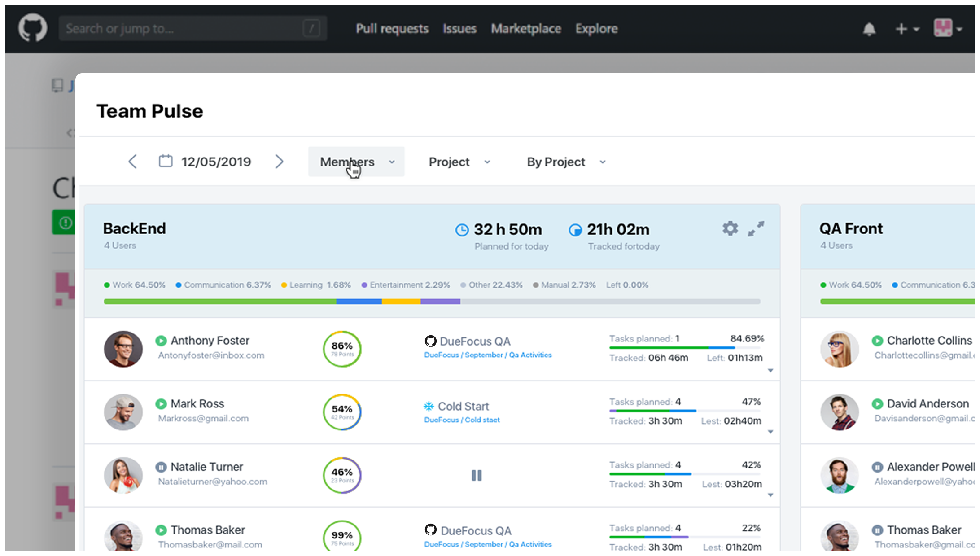Click Anthony Foster's DueFocus QA Activities link
The image size is (980, 556).
tap(488, 355)
